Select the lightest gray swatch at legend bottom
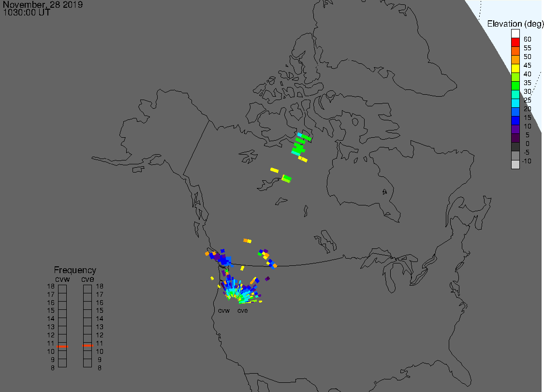This screenshot has width=544, height=392. (515, 164)
